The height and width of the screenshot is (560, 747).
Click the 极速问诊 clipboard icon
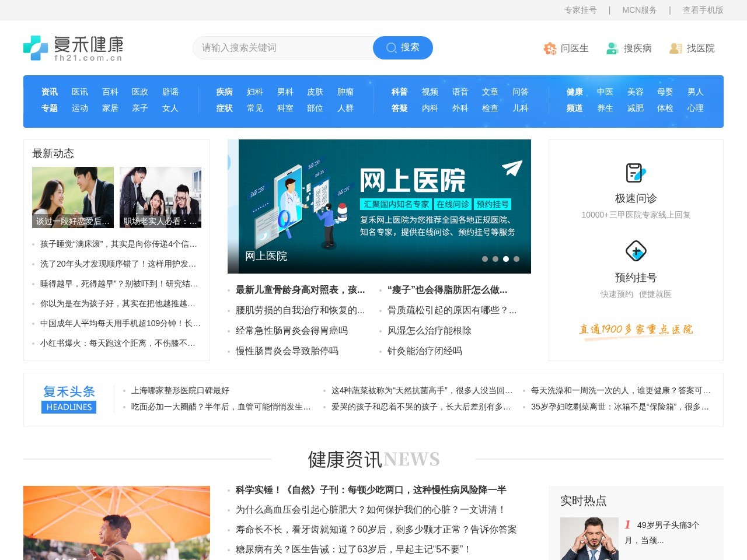[x=636, y=173]
